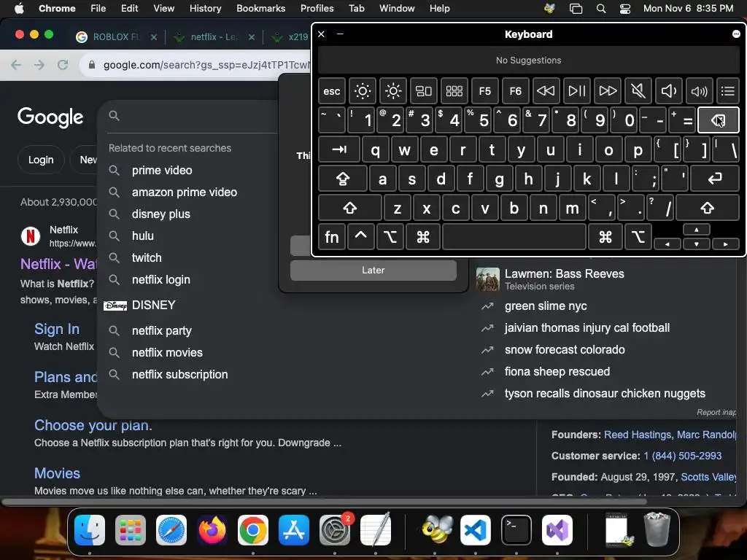Viewport: 747px width, 560px height.
Task: Open the Bookmarks menu
Action: [260, 8]
